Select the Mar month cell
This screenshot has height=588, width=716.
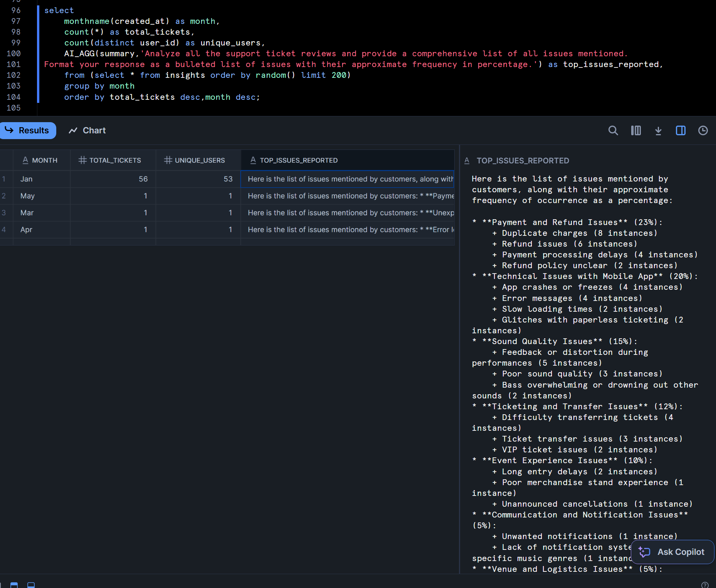coord(42,213)
